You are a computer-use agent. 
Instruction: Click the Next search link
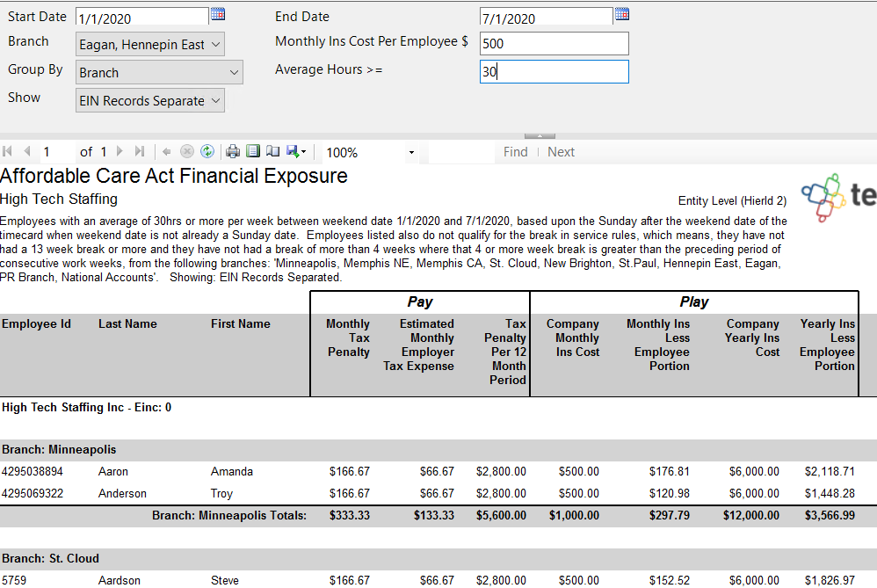(561, 152)
